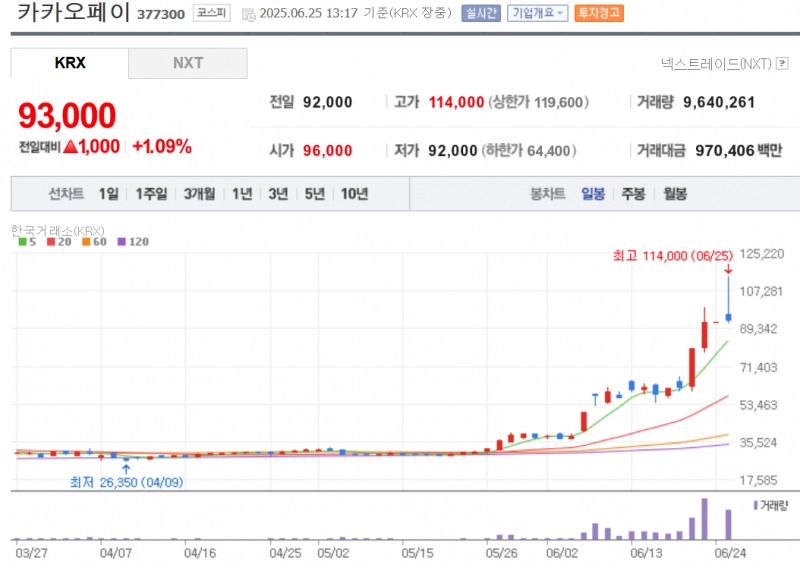The image size is (800, 564).
Task: Click the purple 거래량 legend icon
Action: coord(754,504)
